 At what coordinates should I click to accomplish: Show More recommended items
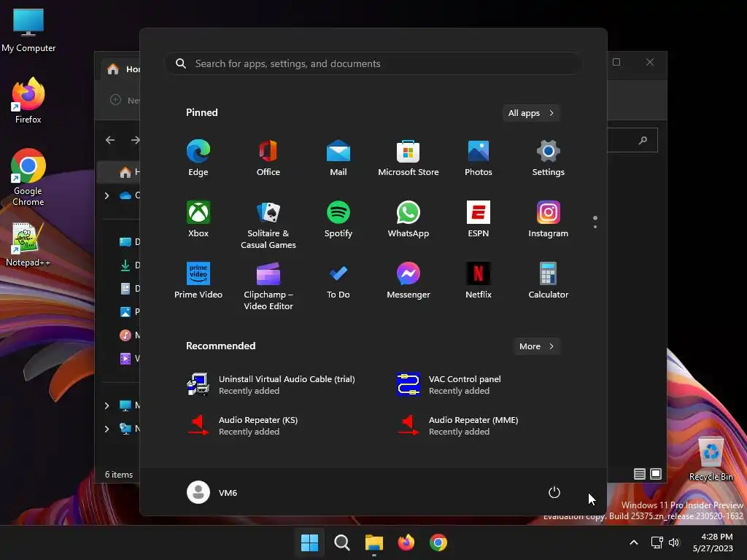click(x=536, y=346)
